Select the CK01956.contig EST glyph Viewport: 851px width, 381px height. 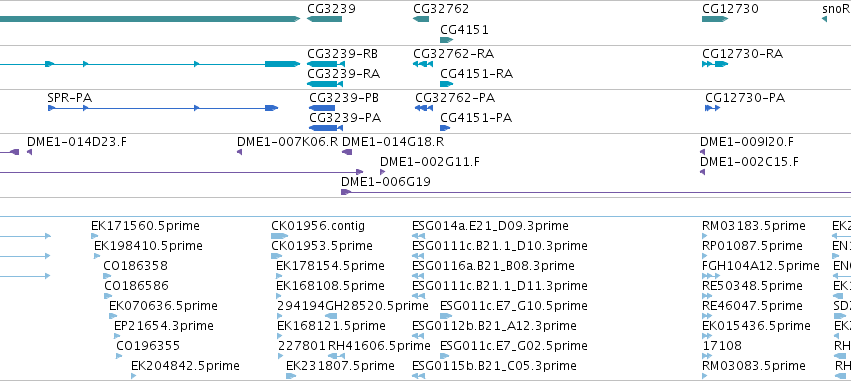click(280, 236)
